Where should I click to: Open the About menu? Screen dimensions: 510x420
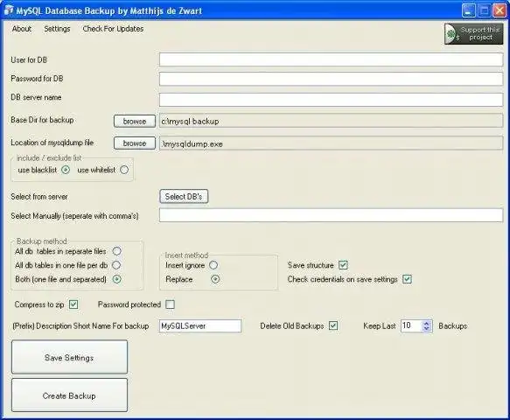22,29
